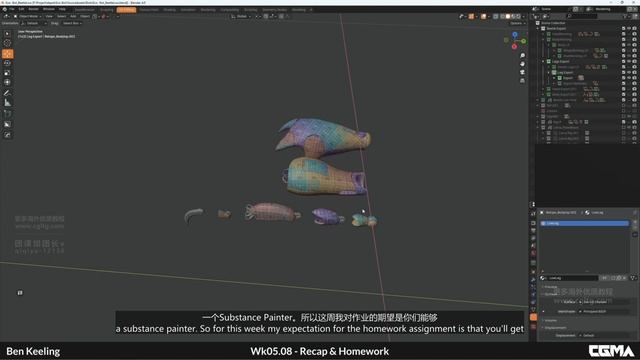
Task: Open the Global transform orientation dropdown
Action: [241, 16]
